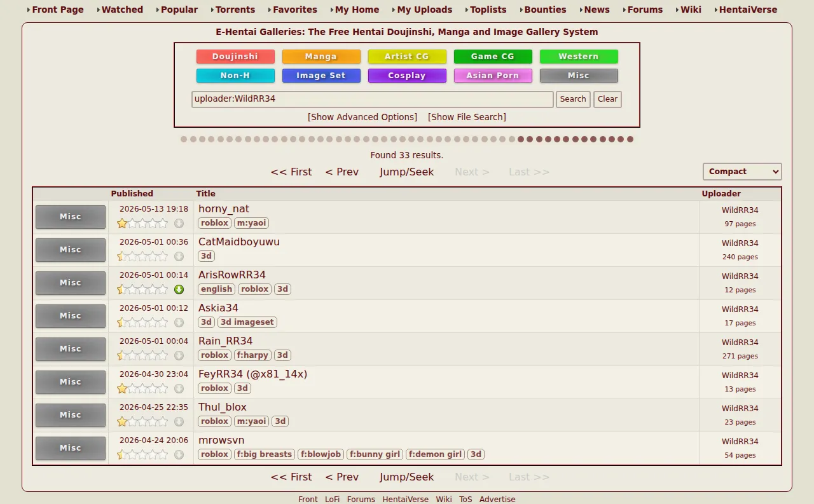Click the Advertise footer link
814x504 pixels.
[497, 500]
